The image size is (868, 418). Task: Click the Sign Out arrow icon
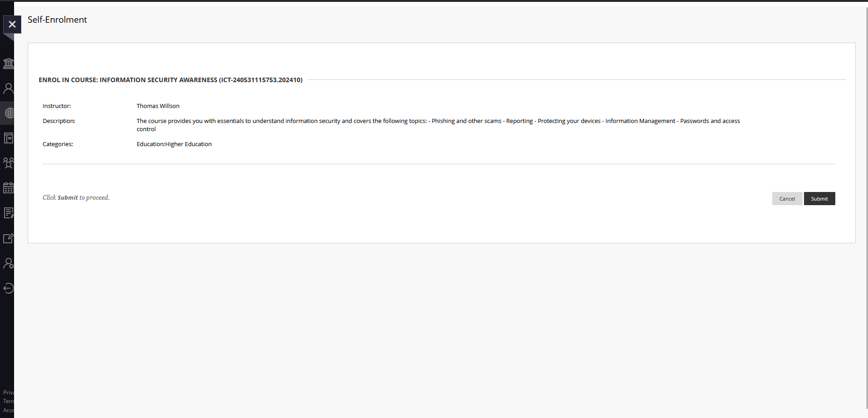tap(8, 288)
